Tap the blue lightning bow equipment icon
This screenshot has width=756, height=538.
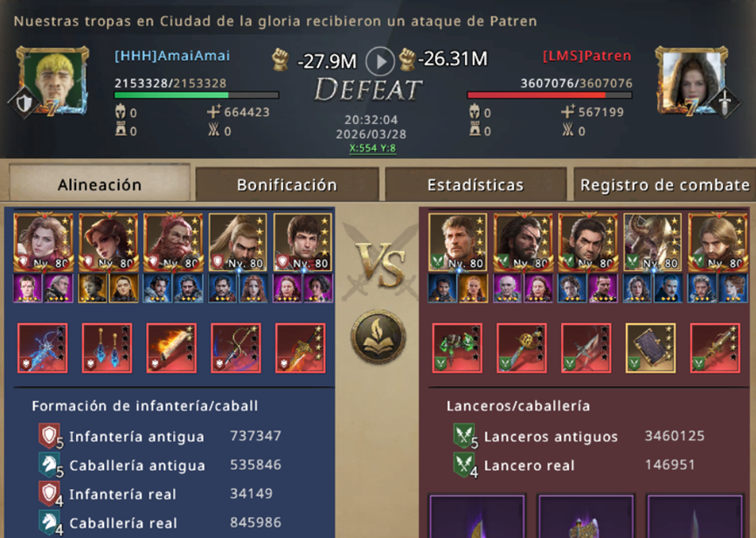pos(43,348)
